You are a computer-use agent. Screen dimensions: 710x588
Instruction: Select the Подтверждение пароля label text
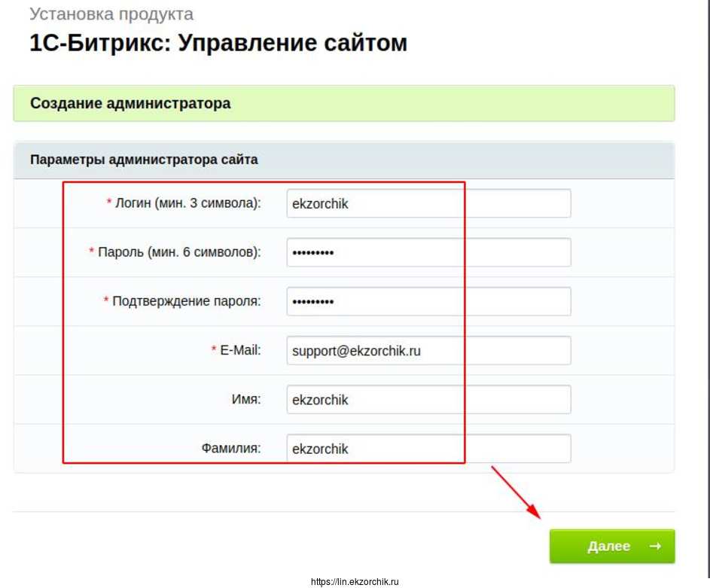click(186, 301)
